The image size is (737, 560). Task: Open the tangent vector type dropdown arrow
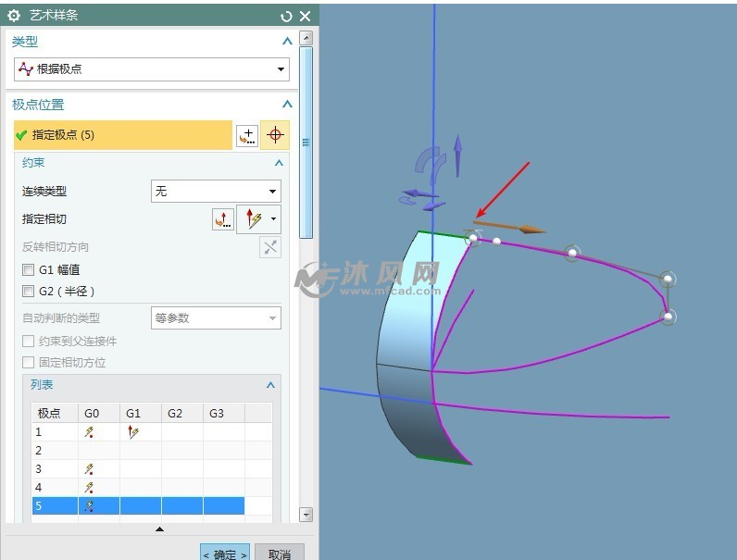[273, 219]
